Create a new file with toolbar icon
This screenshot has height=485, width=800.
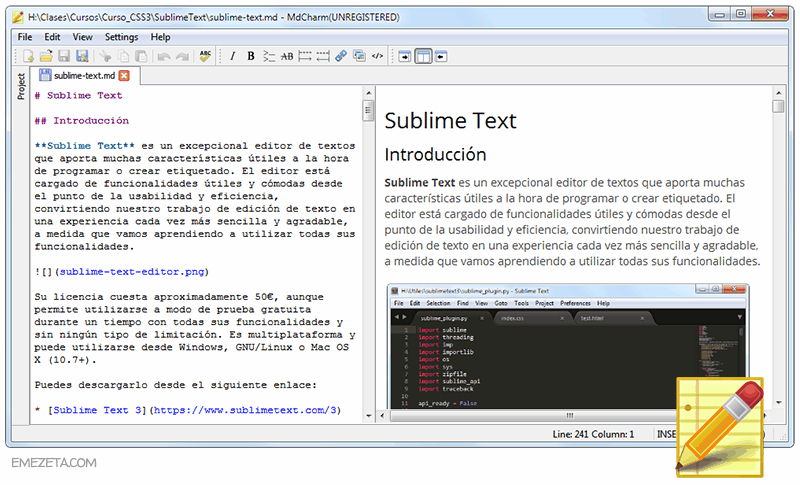pos(29,56)
